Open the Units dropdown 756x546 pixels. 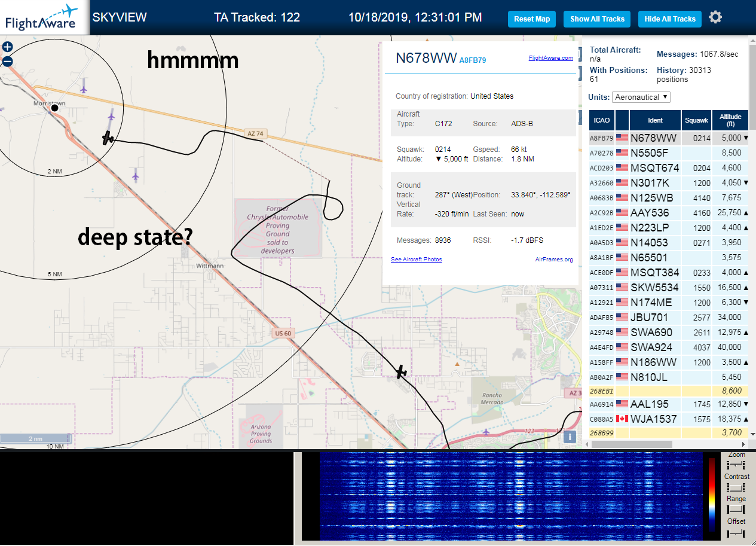pos(641,97)
